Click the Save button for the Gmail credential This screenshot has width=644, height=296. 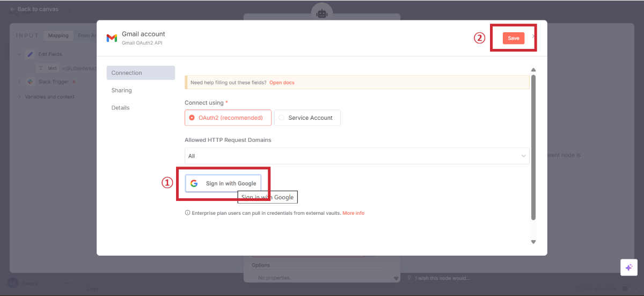(514, 38)
